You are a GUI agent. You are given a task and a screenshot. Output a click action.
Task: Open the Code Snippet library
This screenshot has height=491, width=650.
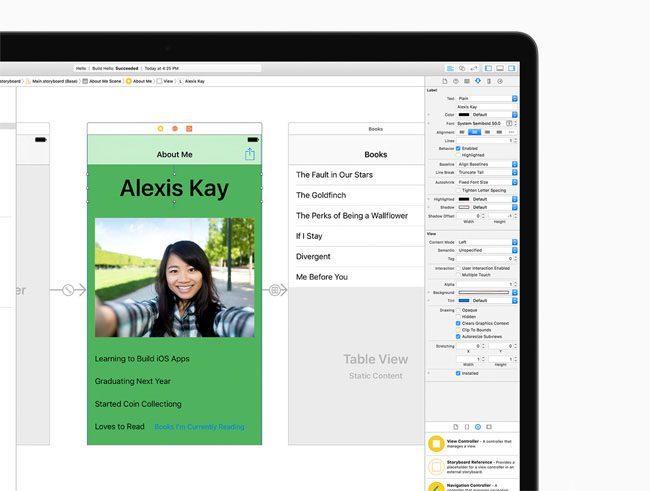(x=467, y=427)
